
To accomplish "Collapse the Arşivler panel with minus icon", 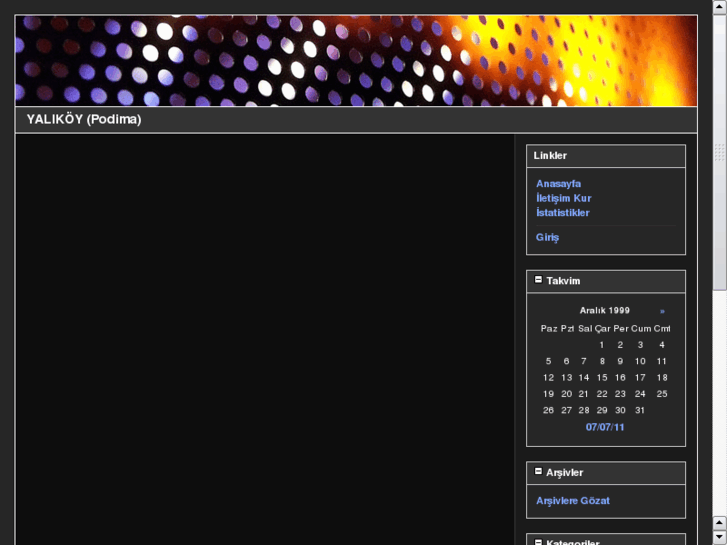I will (538, 471).
